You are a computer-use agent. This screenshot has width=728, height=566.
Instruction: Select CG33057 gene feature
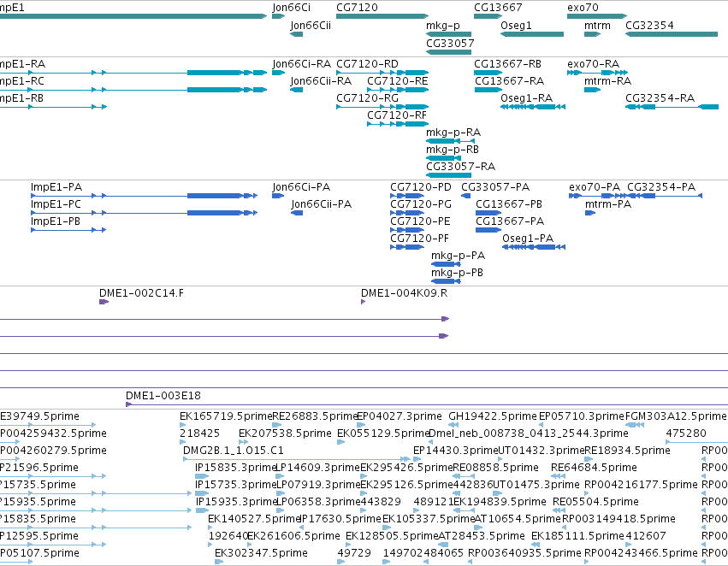(448, 52)
